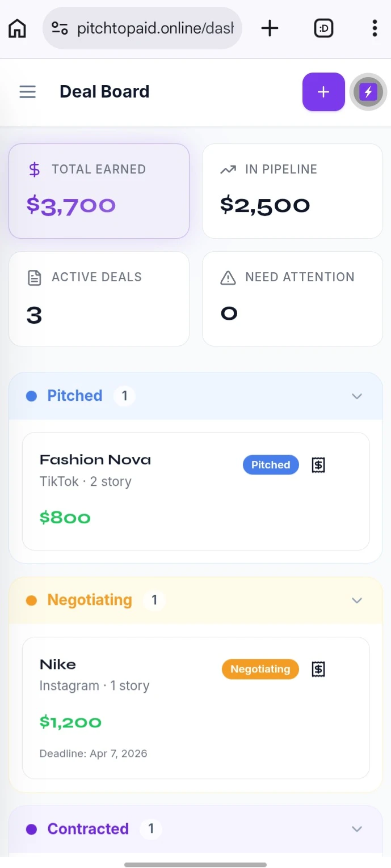
Task: Click the invoice icon on Fashion Nova deal
Action: (x=318, y=465)
